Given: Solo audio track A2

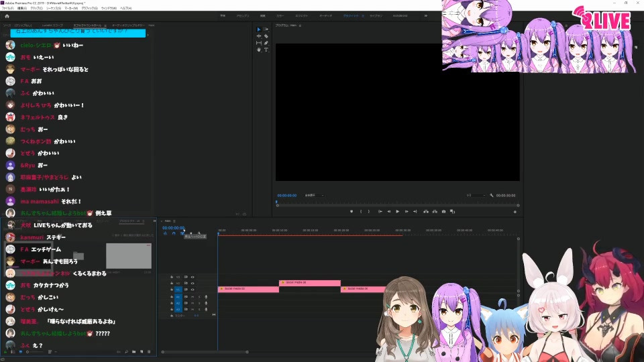Looking at the screenshot, I should pos(199,303).
